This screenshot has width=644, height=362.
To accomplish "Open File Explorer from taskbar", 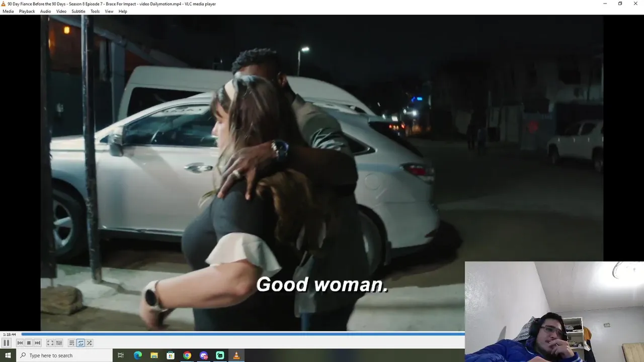I will 154,355.
